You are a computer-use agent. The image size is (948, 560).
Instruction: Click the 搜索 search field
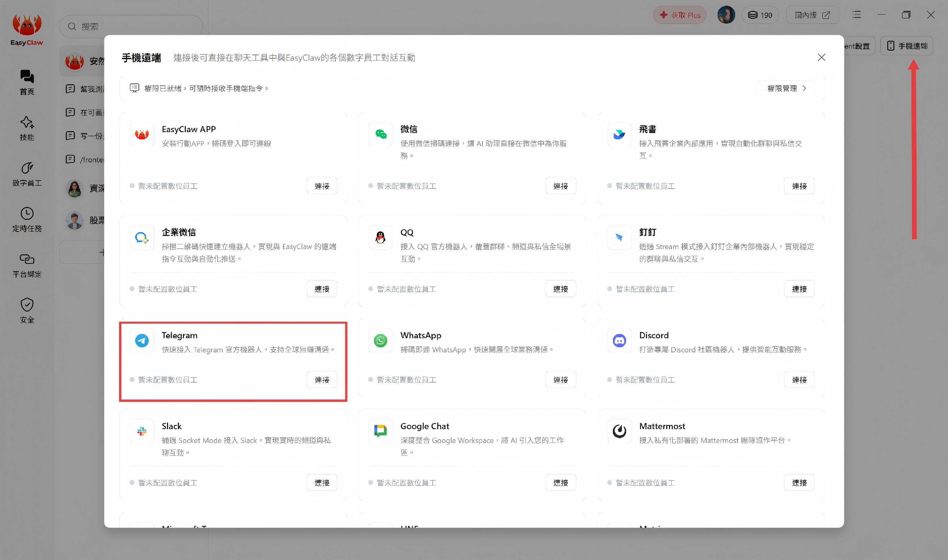pyautogui.click(x=131, y=27)
